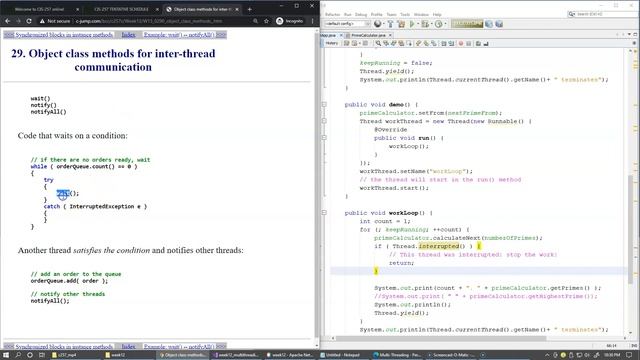Open the top Index link

(x=128, y=35)
